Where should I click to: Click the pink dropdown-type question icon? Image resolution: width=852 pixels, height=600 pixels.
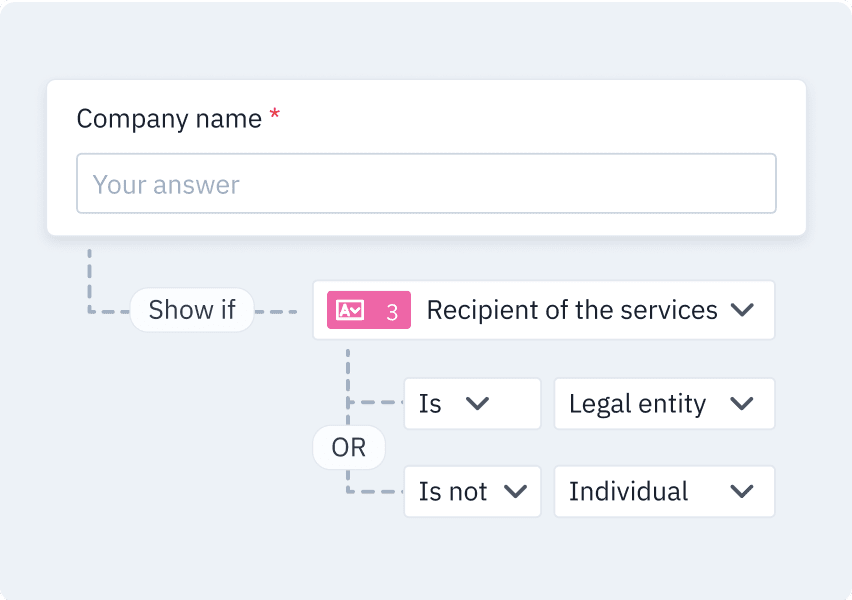(x=350, y=310)
